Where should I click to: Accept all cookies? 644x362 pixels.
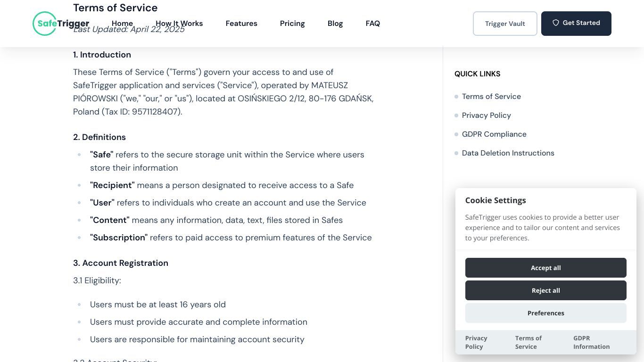point(546,268)
